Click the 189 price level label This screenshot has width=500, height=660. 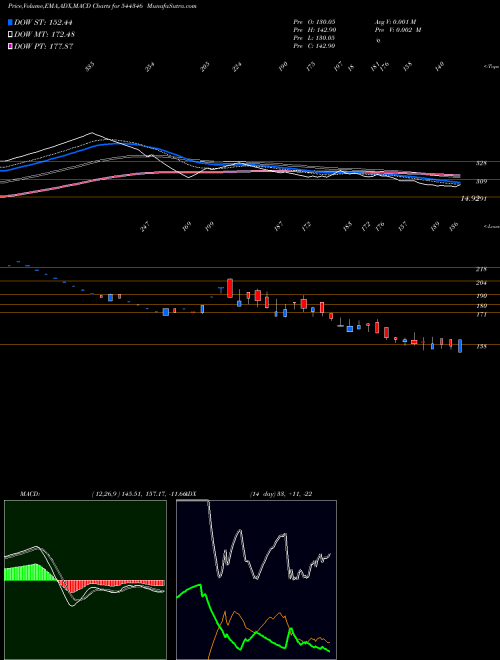pos(482,306)
